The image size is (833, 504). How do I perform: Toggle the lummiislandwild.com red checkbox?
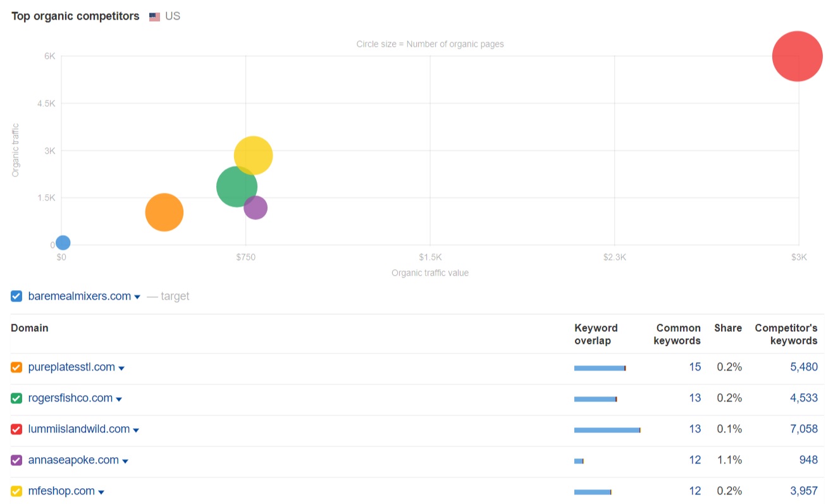pos(17,429)
